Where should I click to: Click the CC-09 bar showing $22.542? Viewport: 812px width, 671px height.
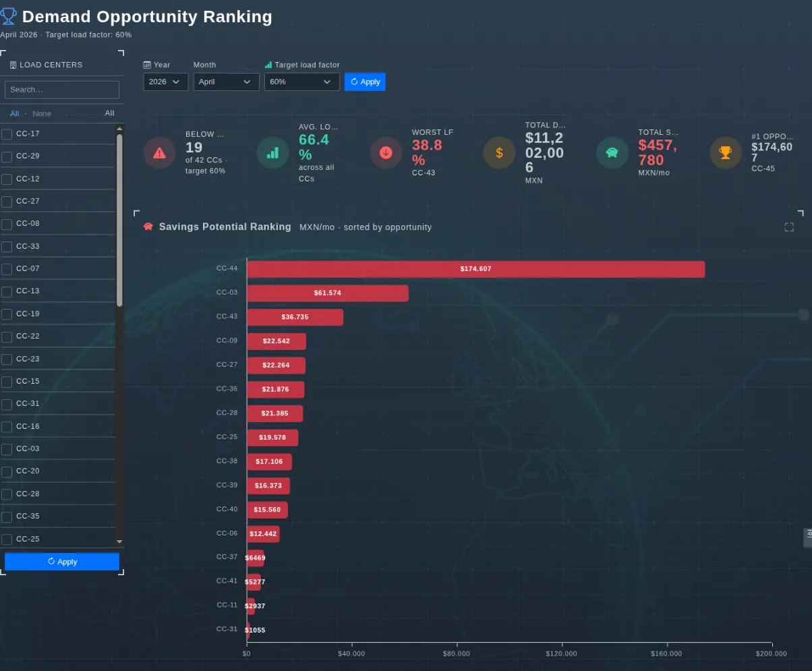(277, 341)
